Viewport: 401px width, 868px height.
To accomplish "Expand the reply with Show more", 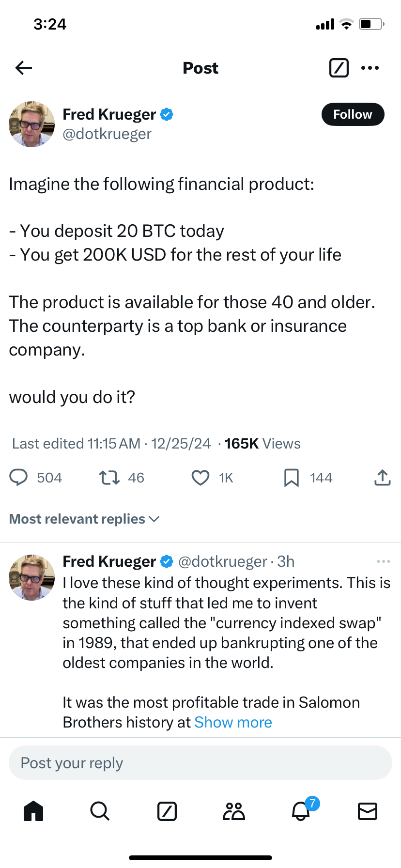I will pyautogui.click(x=233, y=722).
